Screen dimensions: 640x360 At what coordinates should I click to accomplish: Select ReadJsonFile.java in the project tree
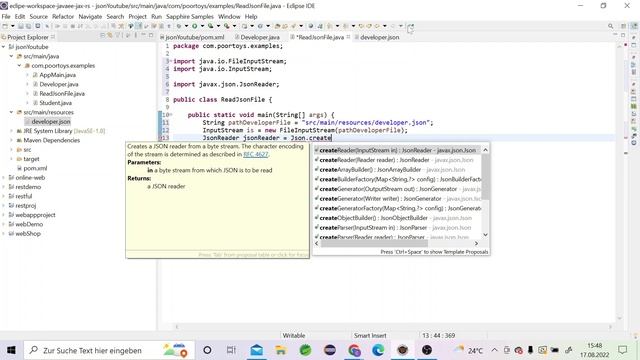62,94
